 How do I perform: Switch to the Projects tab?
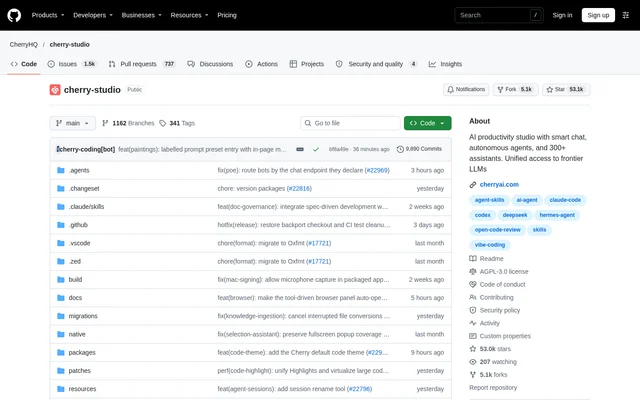307,64
